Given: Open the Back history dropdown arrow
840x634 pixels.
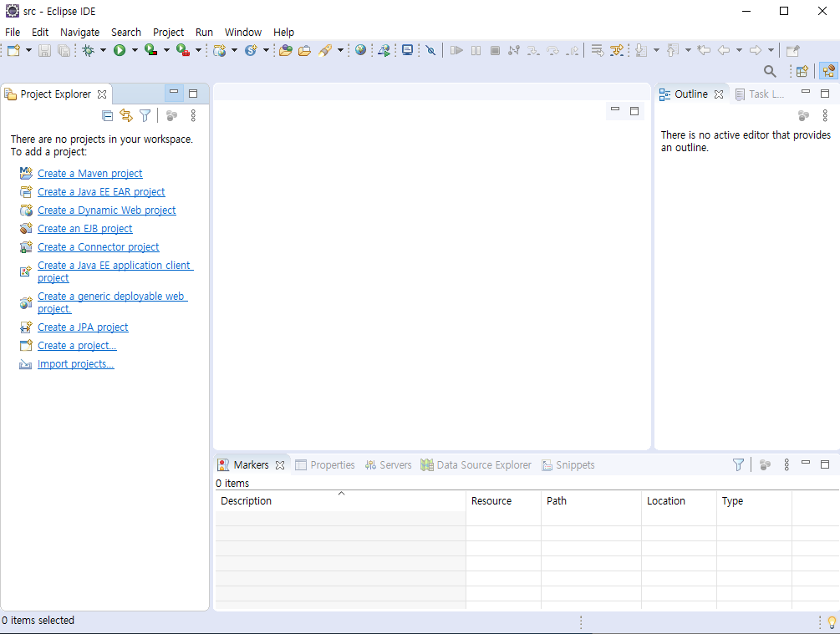Looking at the screenshot, I should point(739,50).
